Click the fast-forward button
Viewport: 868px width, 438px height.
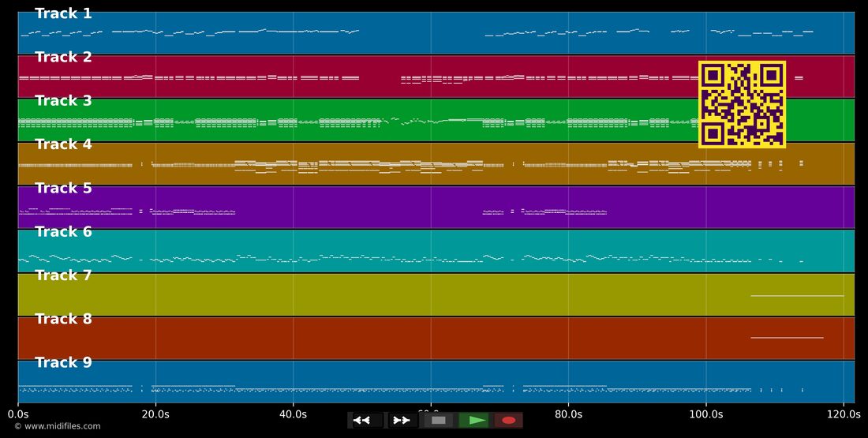(x=402, y=421)
